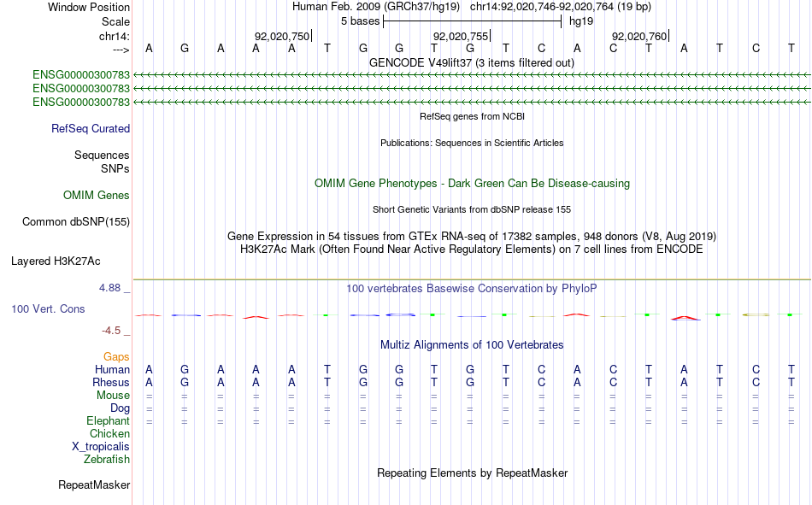Click the third ENSG00000300783 transcript label

(81, 102)
